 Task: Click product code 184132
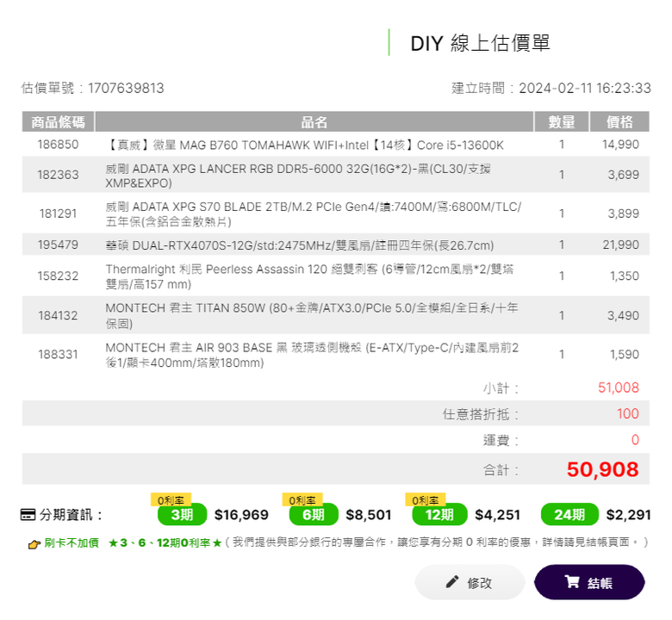pos(58,315)
